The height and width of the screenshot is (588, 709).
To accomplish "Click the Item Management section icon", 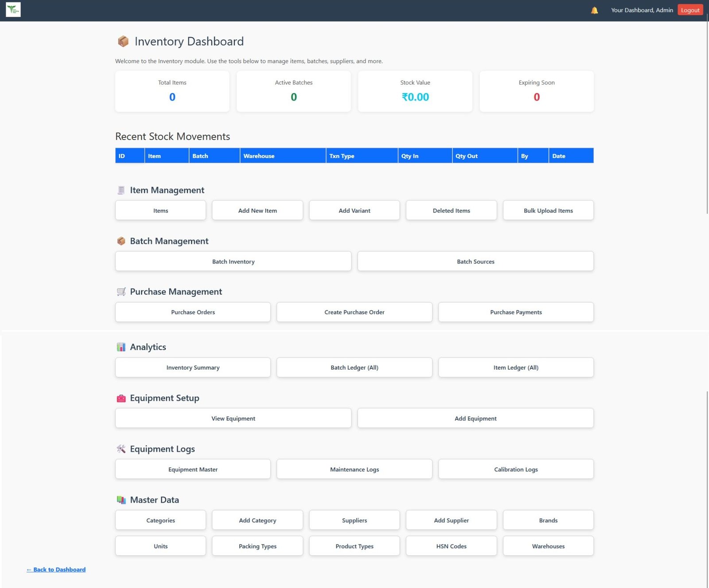I will [121, 190].
